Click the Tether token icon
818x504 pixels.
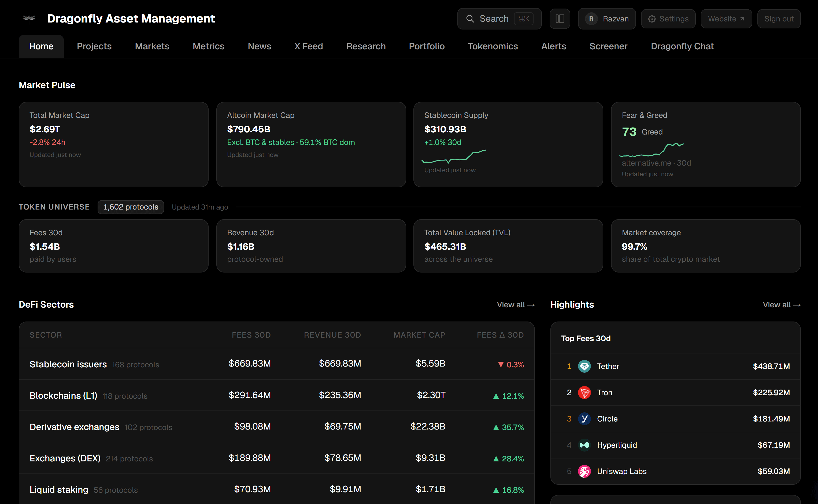tap(584, 366)
